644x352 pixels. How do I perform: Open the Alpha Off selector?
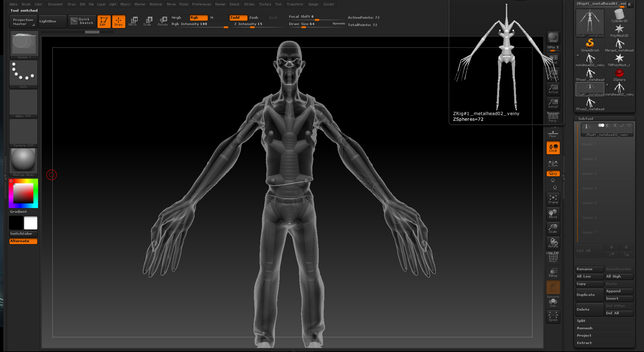click(x=23, y=104)
